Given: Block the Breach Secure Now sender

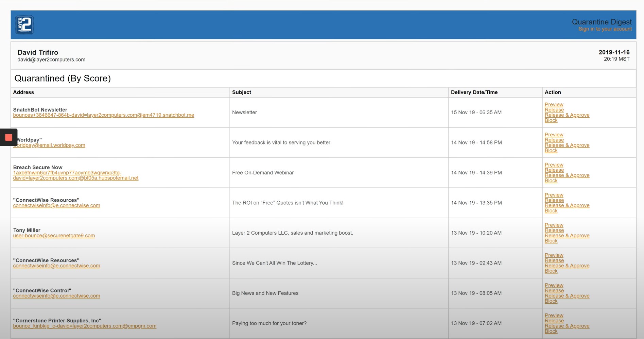Looking at the screenshot, I should pyautogui.click(x=551, y=181).
